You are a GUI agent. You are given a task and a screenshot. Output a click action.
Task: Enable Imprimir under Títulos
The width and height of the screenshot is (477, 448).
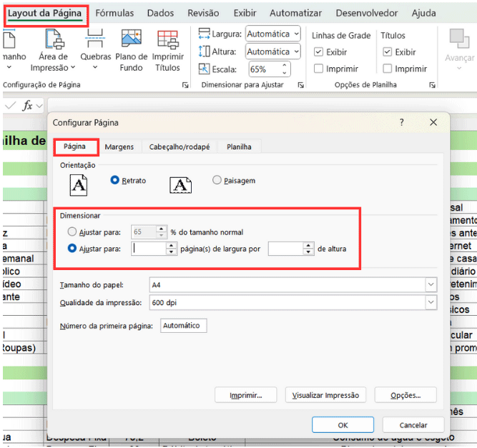click(x=388, y=69)
